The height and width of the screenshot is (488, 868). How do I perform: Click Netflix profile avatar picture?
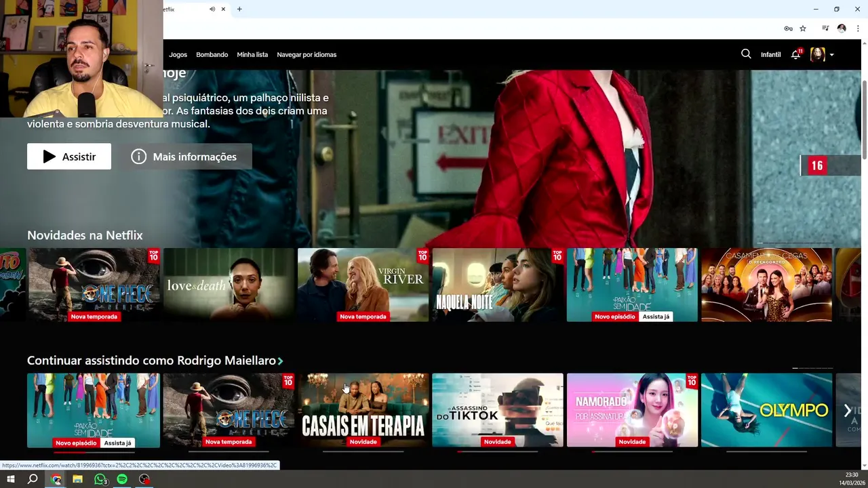pos(818,54)
